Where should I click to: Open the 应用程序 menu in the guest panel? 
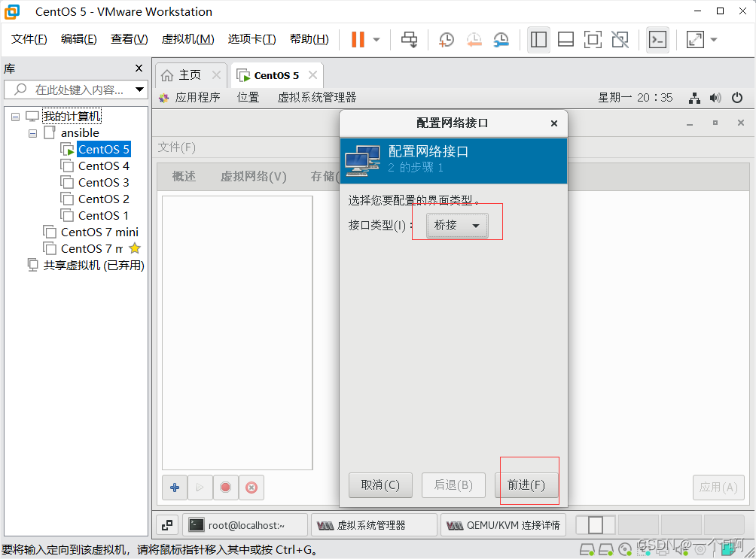click(197, 98)
